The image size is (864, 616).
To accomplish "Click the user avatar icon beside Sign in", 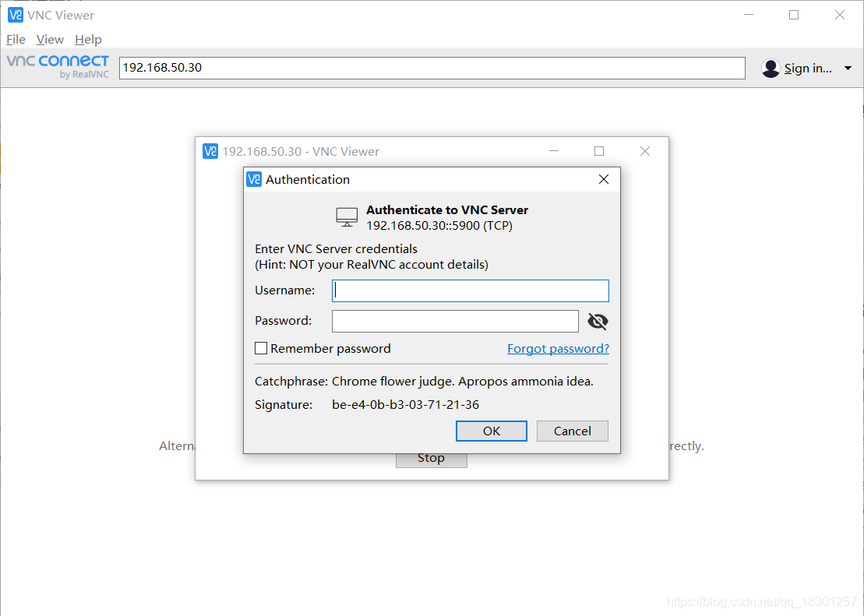I will click(x=771, y=69).
